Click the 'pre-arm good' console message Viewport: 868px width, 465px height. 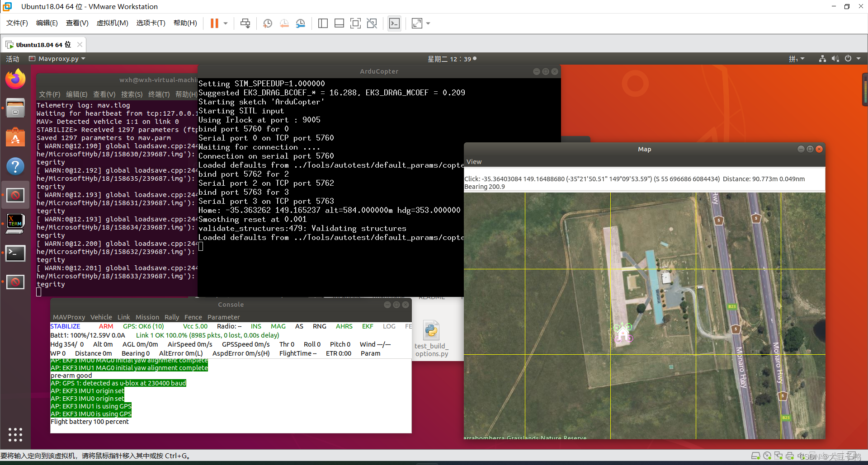coord(71,376)
